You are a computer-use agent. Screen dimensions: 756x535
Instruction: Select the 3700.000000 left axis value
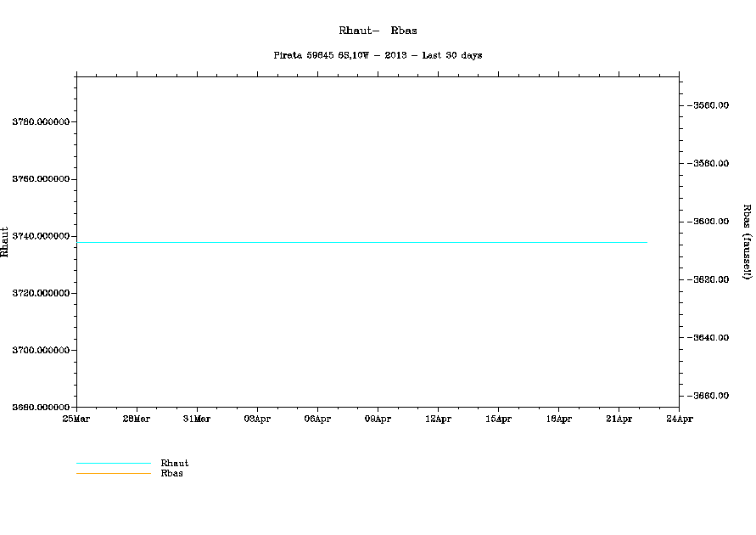point(41,350)
